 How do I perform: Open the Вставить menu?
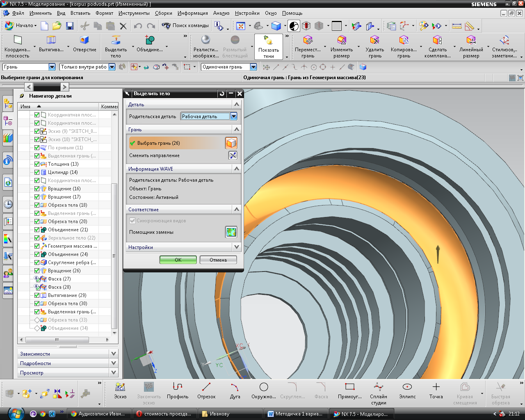click(x=80, y=13)
